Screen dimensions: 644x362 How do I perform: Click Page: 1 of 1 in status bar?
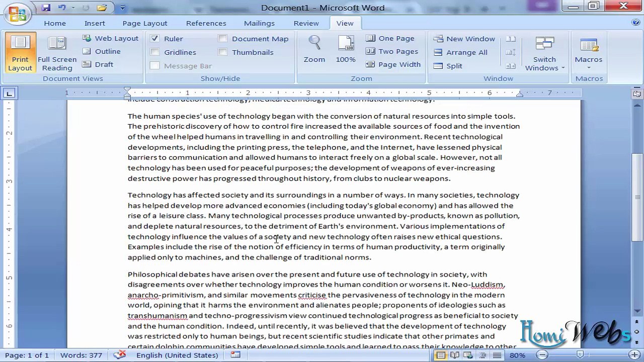(27, 355)
